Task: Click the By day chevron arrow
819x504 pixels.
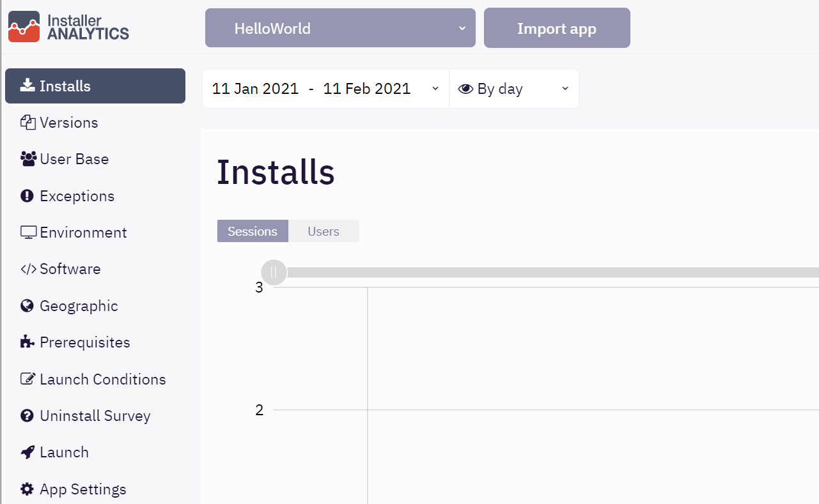Action: [565, 89]
